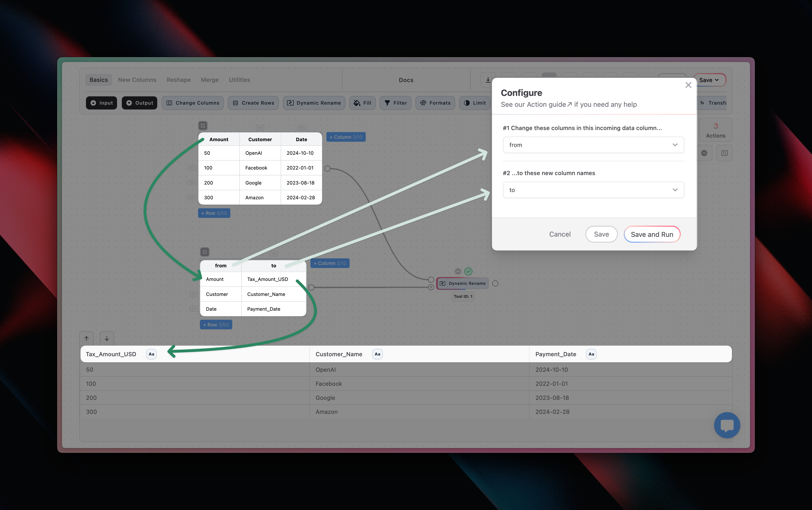Switch to the New Columns tab
This screenshot has width=812, height=510.
click(137, 80)
